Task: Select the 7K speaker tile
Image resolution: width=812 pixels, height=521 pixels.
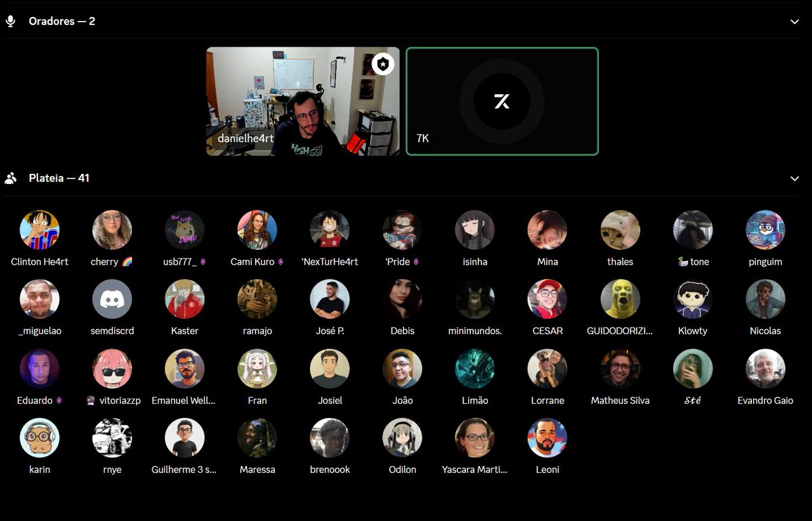Action: pos(502,101)
